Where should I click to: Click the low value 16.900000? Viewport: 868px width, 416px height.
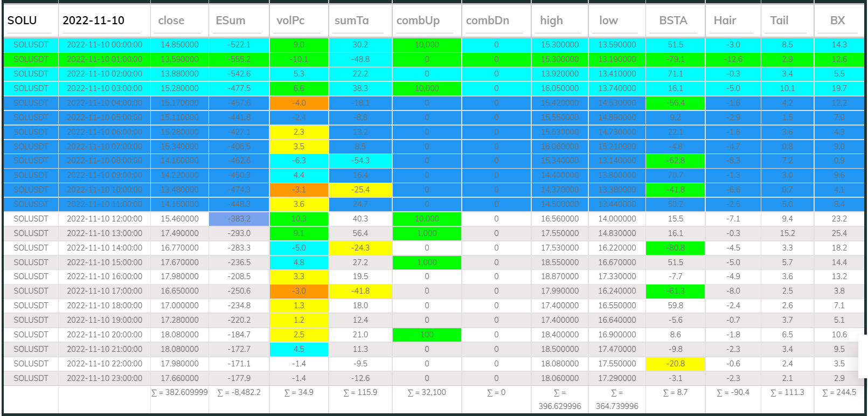tap(617, 335)
